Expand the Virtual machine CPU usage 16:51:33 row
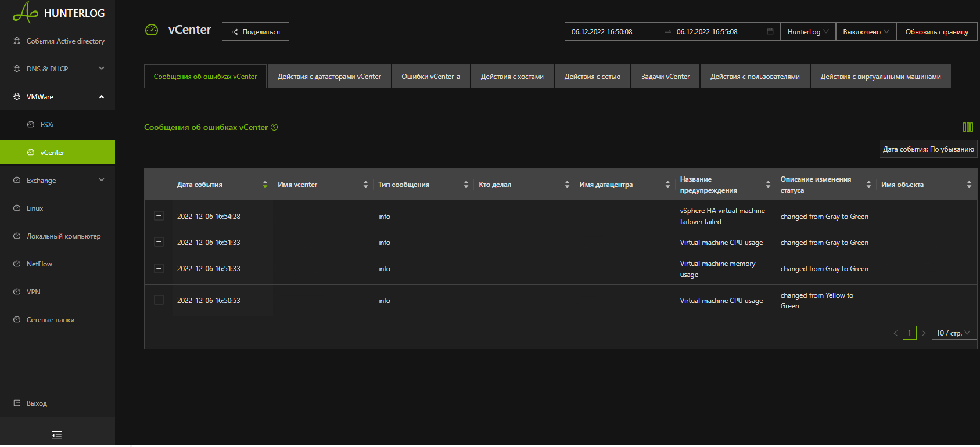 pyautogui.click(x=159, y=241)
